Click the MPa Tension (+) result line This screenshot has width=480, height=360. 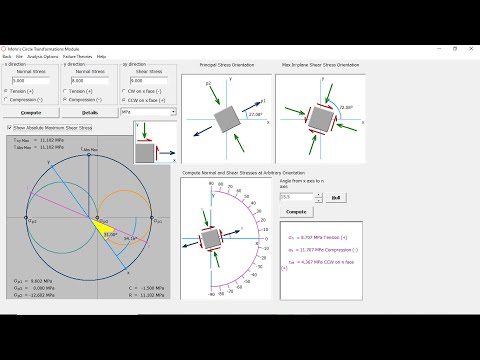point(318,237)
